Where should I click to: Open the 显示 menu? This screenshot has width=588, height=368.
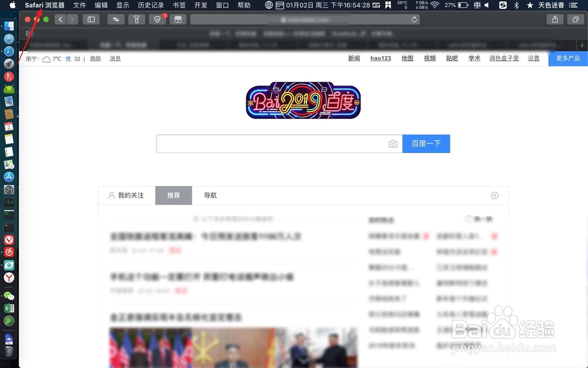[x=123, y=5]
